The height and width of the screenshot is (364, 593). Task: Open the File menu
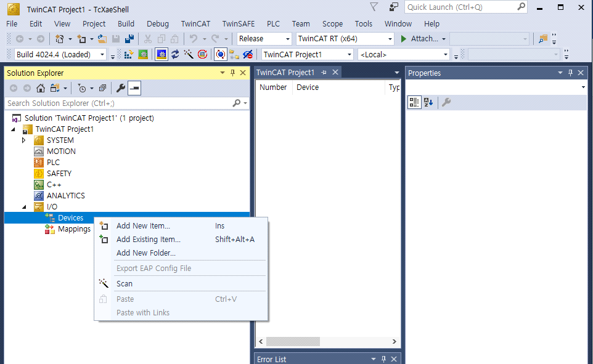click(12, 24)
